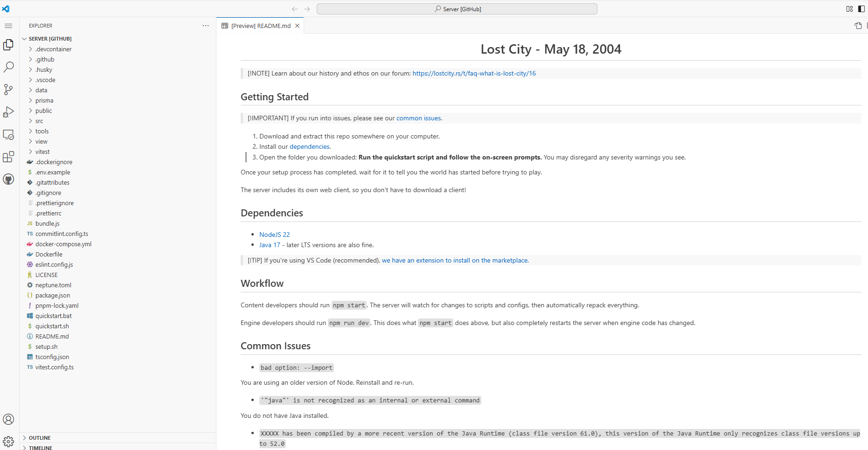Screen dimensions: 868x450
Task: Expand the tools folder
Action: tap(118, 131)
